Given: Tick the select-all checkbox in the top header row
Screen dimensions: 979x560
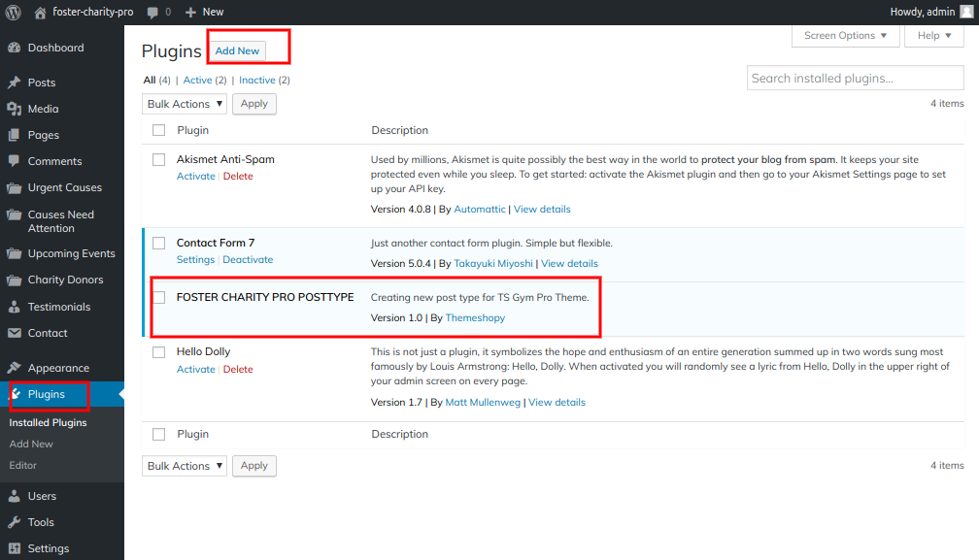Looking at the screenshot, I should coord(159,130).
